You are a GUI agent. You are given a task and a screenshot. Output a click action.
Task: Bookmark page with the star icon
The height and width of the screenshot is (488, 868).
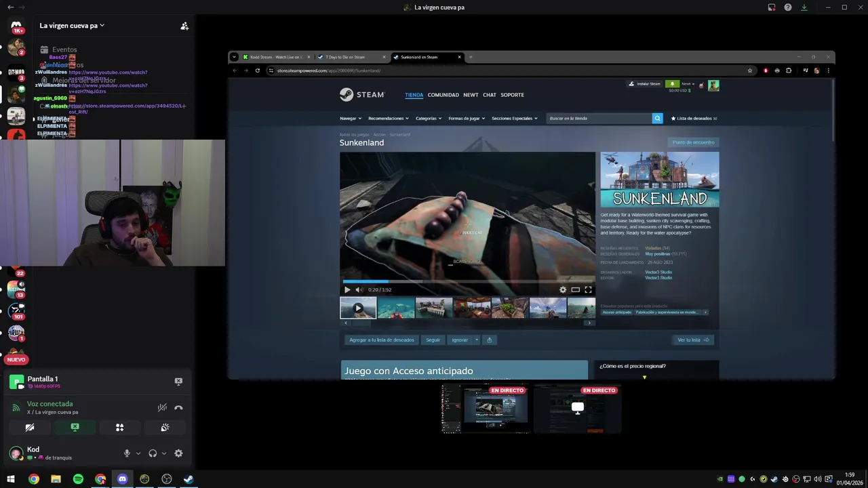pyautogui.click(x=749, y=70)
